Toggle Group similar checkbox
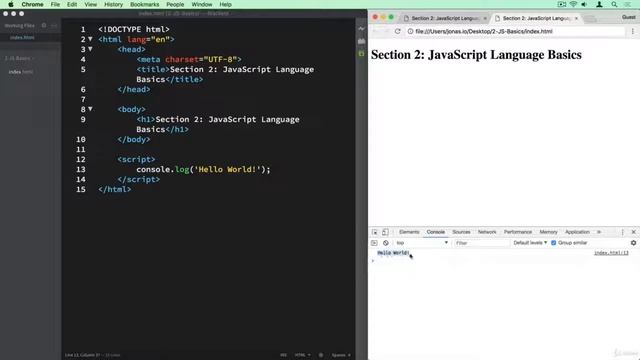 click(x=553, y=243)
